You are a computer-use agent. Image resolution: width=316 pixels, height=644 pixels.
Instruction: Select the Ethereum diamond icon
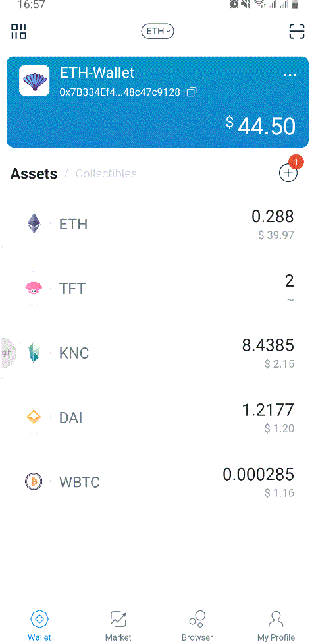(34, 223)
